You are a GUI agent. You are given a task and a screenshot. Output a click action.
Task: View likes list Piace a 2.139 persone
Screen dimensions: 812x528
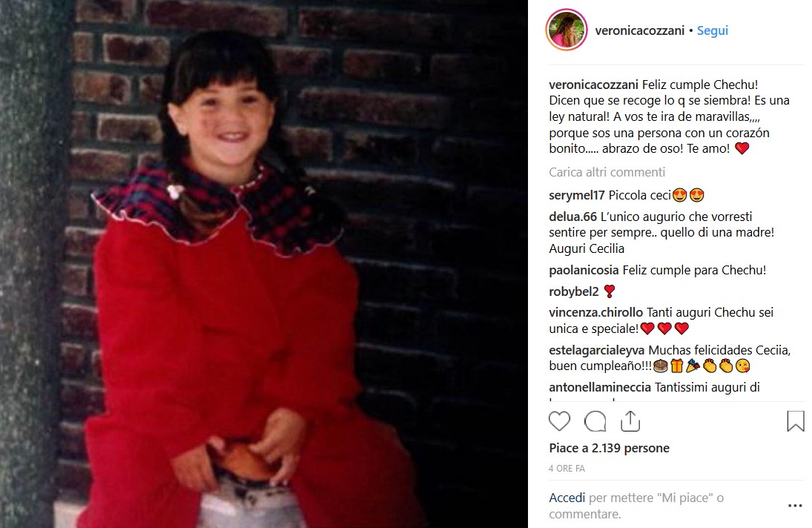coord(609,448)
